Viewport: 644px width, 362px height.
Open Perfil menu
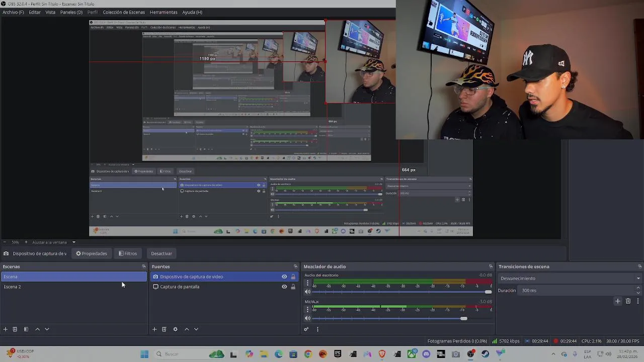pos(93,12)
